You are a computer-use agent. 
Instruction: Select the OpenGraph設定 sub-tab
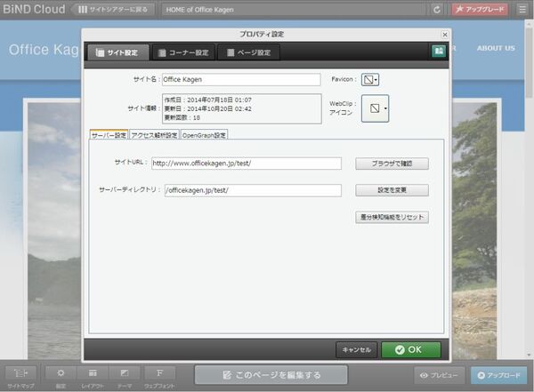(204, 135)
